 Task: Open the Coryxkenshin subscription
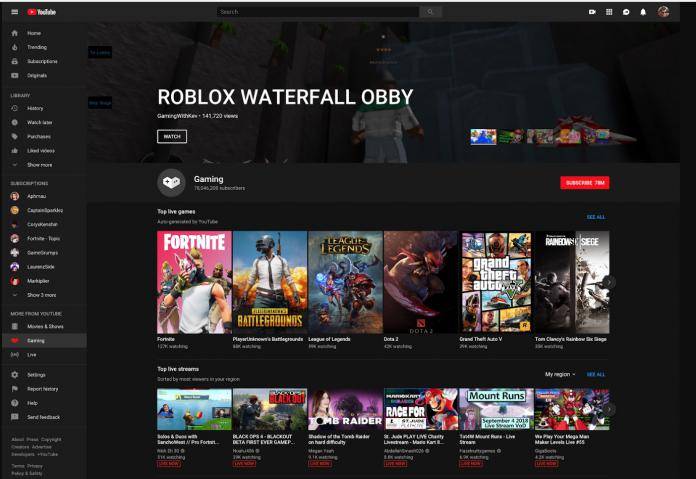pyautogui.click(x=44, y=224)
